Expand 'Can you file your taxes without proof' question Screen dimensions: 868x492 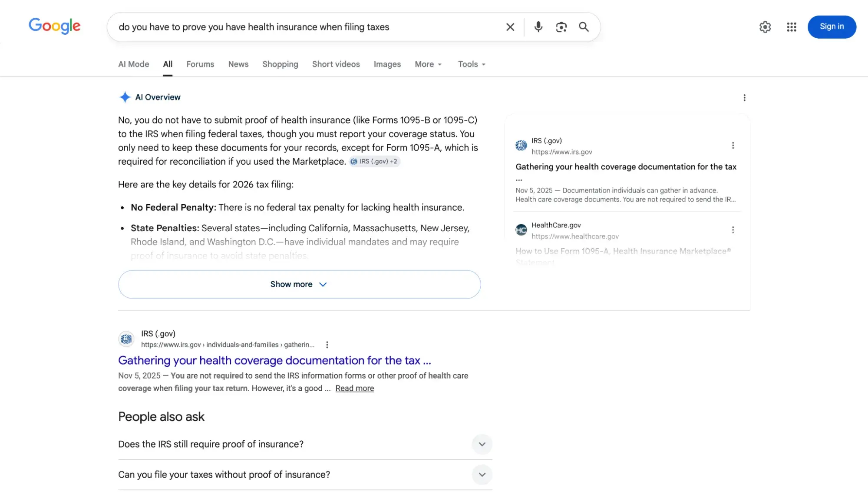[x=305, y=475]
